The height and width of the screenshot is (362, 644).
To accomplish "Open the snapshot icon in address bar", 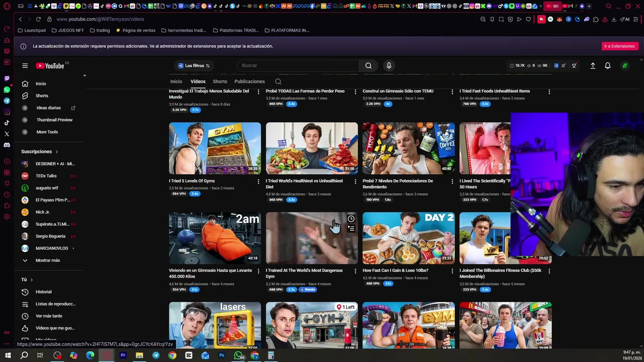I will click(501, 19).
